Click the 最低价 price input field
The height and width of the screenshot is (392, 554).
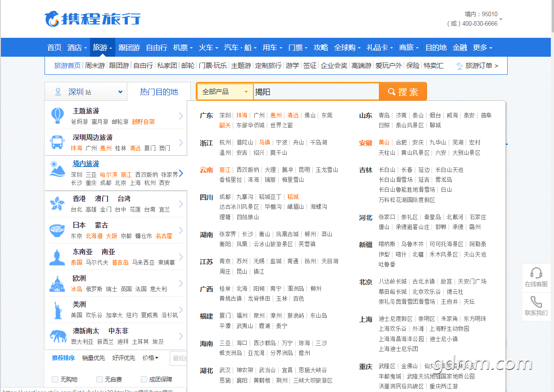click(179, 358)
